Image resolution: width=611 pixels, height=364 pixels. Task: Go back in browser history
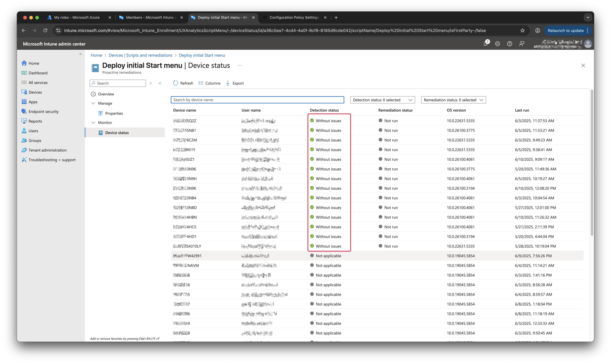tap(24, 30)
